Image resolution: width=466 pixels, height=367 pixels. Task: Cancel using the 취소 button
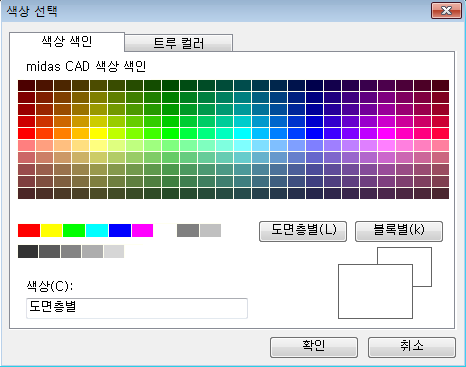point(412,347)
